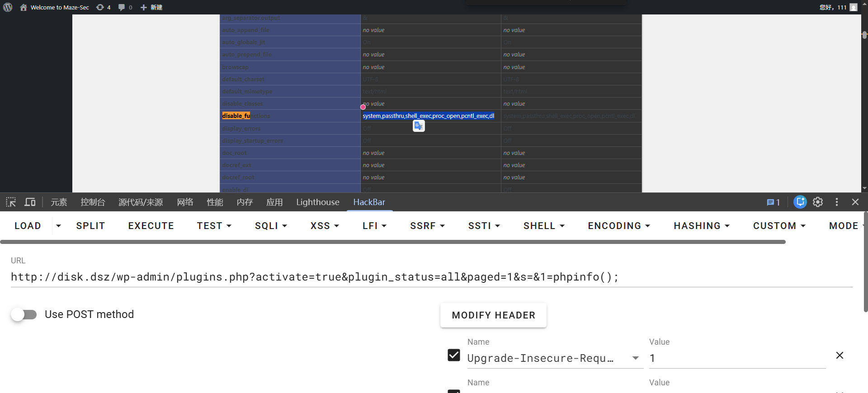Remove the Upgrade-Insecure-Requests header row

point(839,356)
